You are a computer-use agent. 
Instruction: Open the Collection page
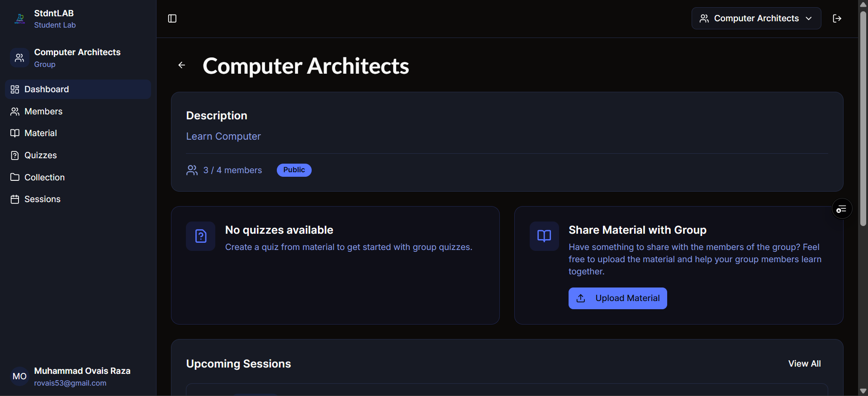click(x=78, y=177)
